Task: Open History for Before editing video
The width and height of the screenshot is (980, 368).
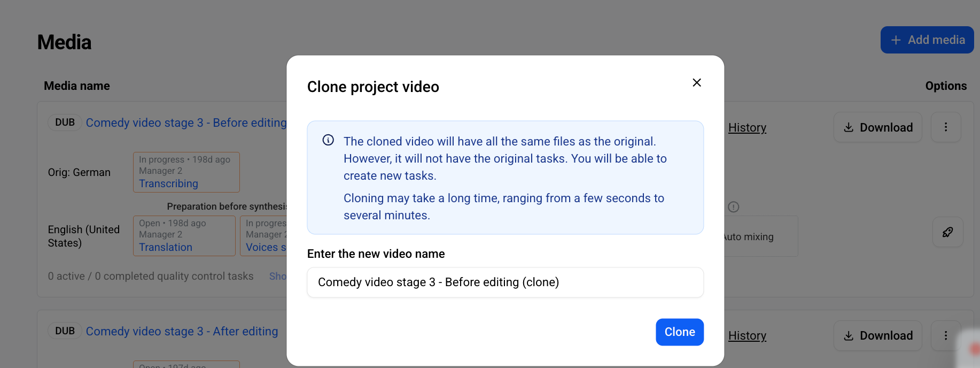Action: (x=747, y=127)
